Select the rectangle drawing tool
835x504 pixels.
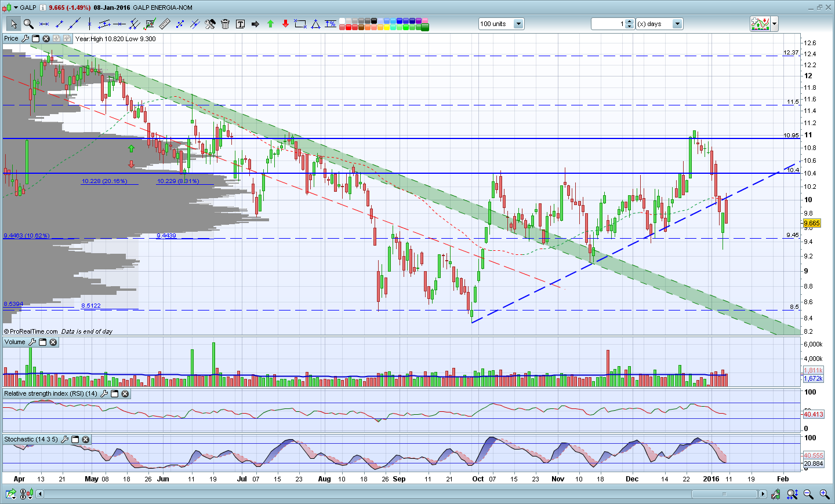point(300,24)
